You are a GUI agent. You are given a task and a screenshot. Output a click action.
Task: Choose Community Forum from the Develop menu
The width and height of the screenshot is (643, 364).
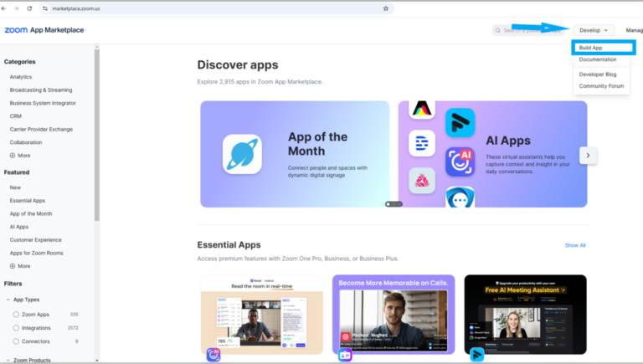pyautogui.click(x=601, y=86)
